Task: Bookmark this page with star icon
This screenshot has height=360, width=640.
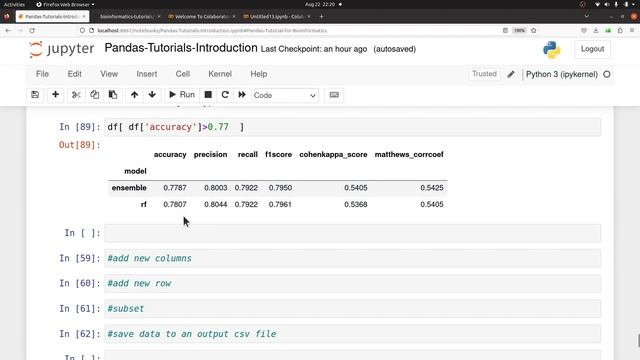Action: pyautogui.click(x=533, y=31)
